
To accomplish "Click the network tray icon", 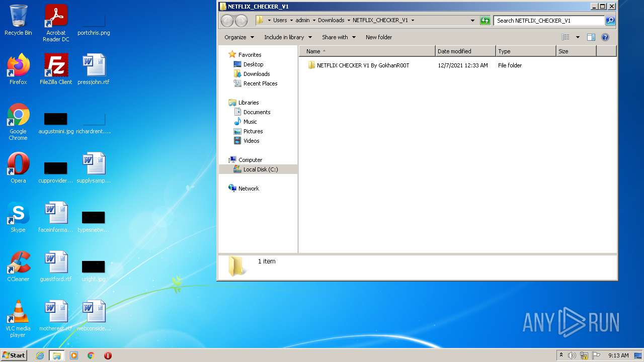I will (x=584, y=355).
